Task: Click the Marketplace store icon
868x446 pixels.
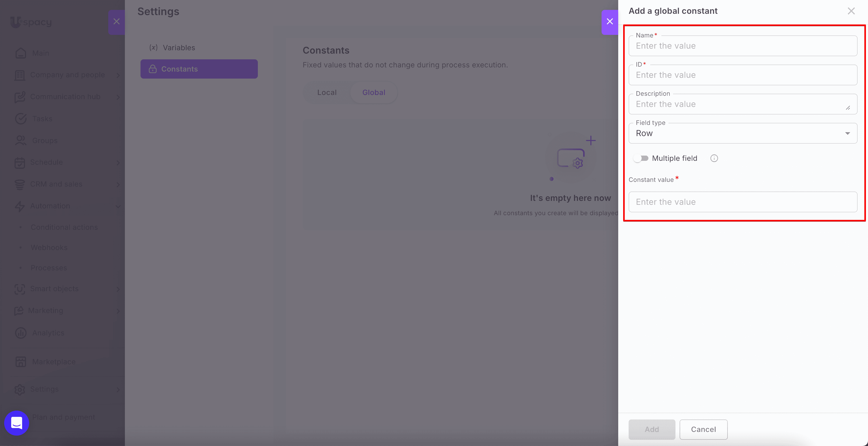Action: click(x=21, y=362)
